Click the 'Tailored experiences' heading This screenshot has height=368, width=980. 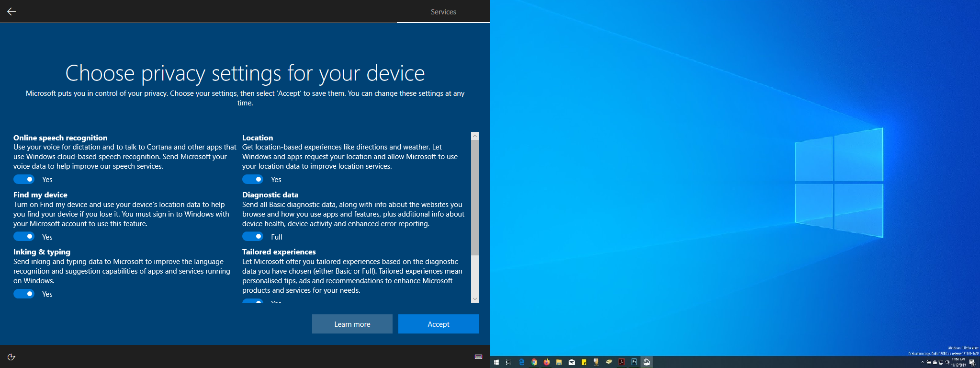point(279,252)
